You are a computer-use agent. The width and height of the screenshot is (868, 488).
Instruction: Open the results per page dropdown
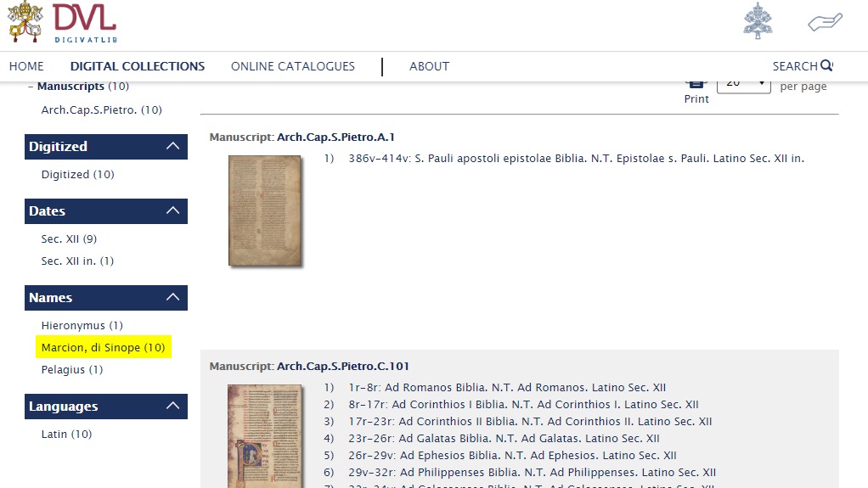click(x=743, y=84)
